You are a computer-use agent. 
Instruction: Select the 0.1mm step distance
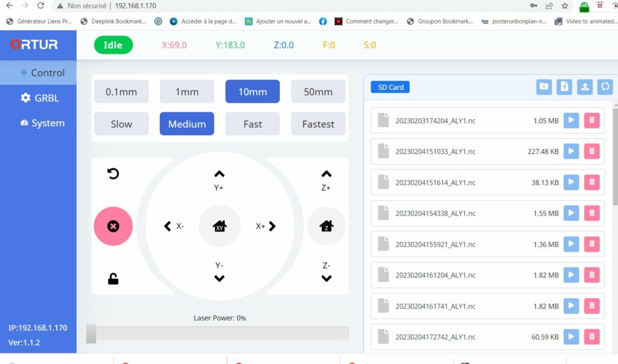tap(121, 92)
